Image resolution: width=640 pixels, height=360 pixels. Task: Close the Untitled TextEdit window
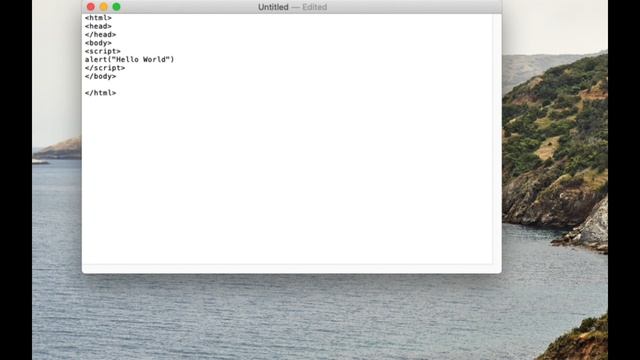click(91, 7)
